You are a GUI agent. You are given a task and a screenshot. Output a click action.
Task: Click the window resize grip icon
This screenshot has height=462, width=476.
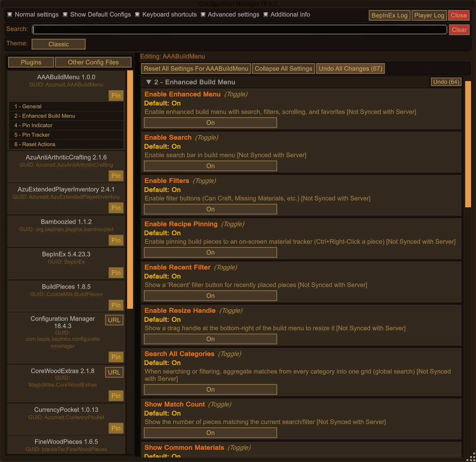click(471, 457)
